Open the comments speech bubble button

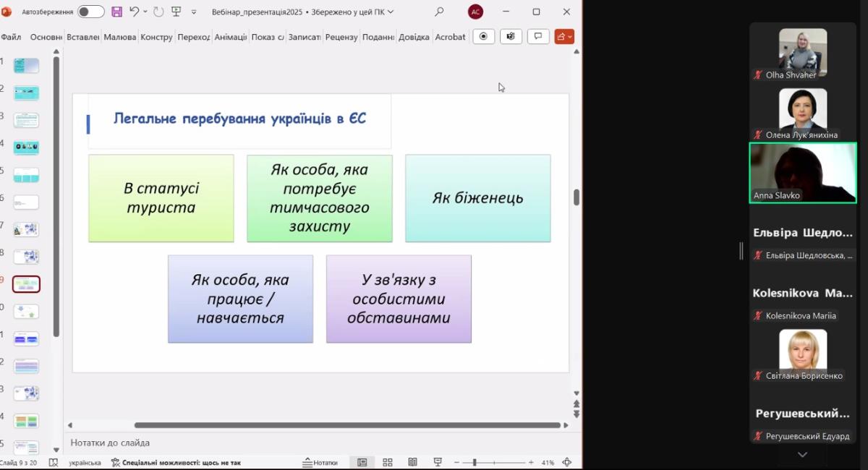click(538, 37)
